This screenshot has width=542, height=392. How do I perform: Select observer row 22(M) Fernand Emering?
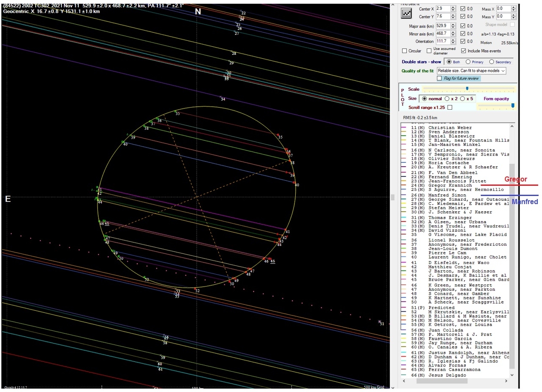455,177
